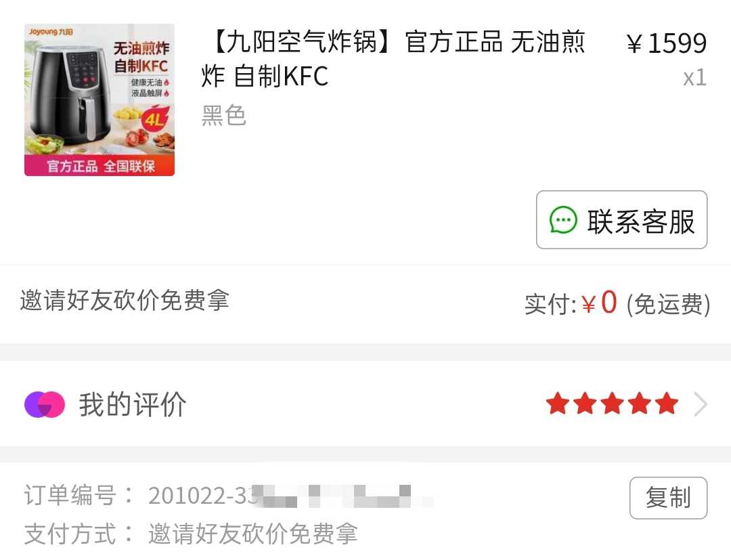This screenshot has height=560, width=731.
Task: Contact customer service via 联系客服 button
Action: coord(621,219)
